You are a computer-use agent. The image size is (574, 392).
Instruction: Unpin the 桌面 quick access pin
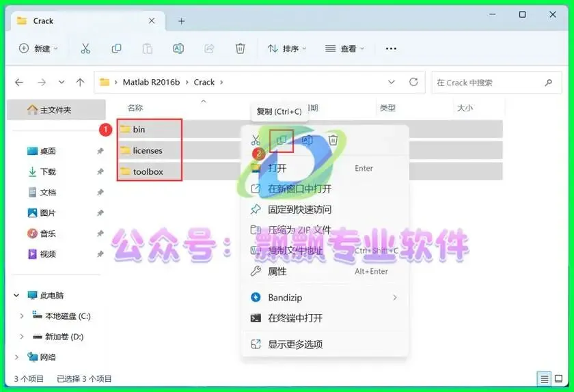100,151
